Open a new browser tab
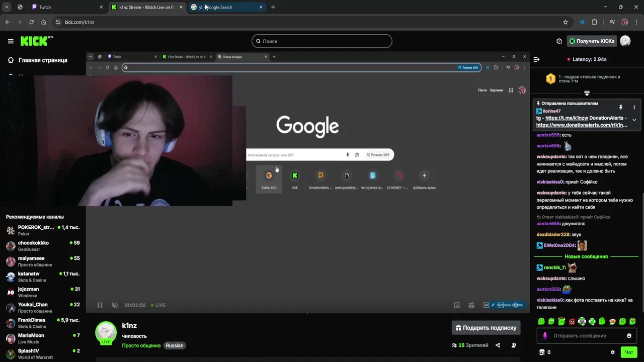Screen dimensions: 644x362 tap(273, 7)
